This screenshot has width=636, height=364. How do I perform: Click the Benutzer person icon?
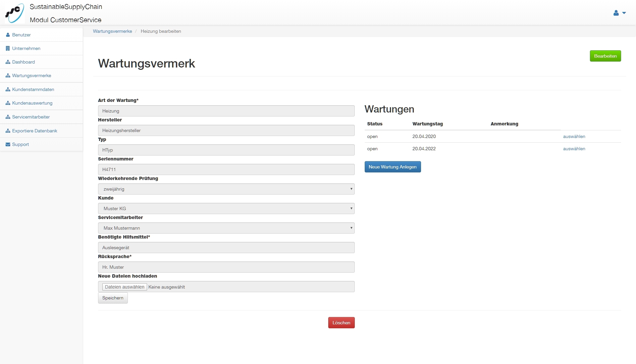coord(8,35)
